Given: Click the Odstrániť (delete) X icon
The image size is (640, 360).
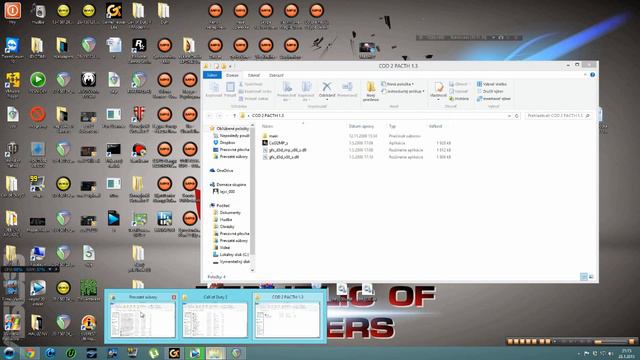Looking at the screenshot, I should (327, 87).
